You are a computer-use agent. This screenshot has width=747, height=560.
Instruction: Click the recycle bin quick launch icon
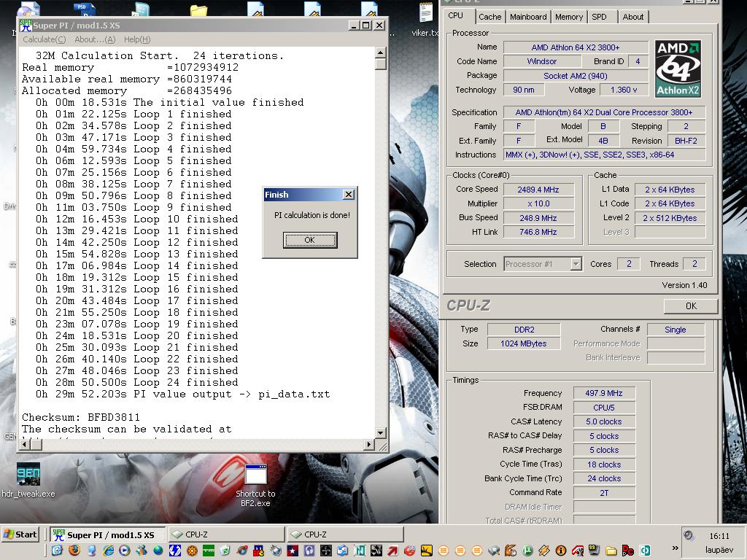coord(225,551)
